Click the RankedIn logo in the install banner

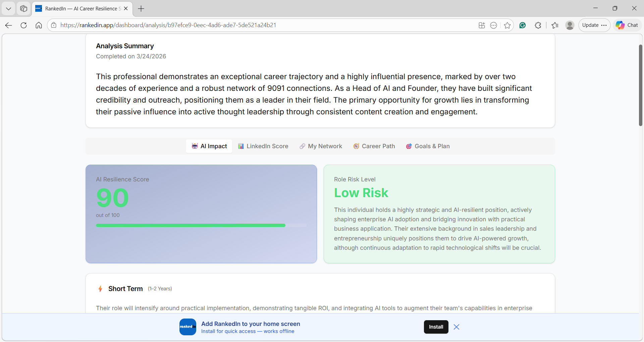pyautogui.click(x=188, y=327)
